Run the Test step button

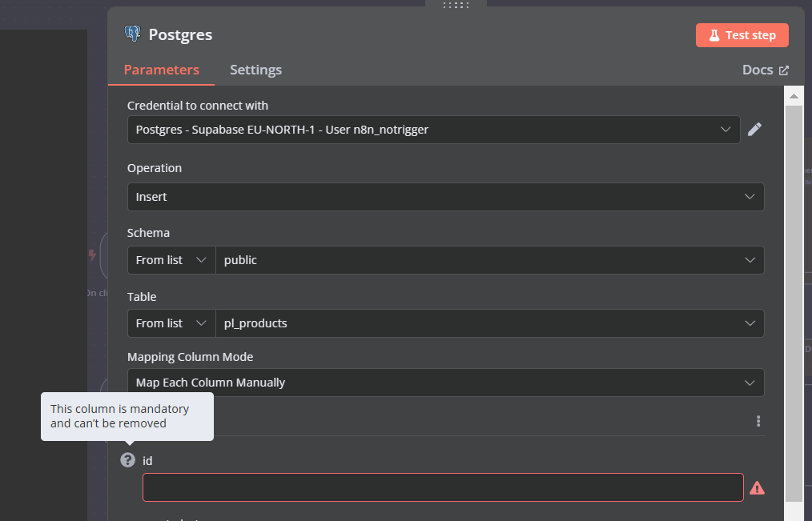pyautogui.click(x=742, y=35)
